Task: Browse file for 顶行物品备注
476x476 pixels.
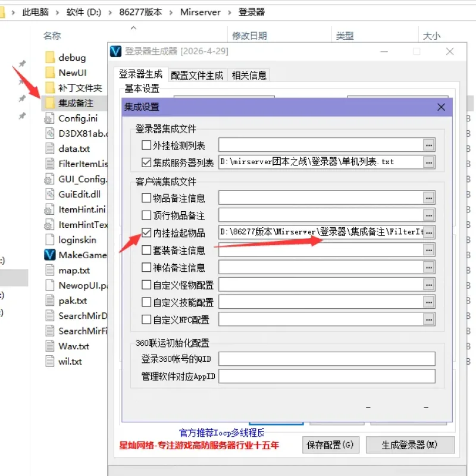Action: tap(428, 215)
